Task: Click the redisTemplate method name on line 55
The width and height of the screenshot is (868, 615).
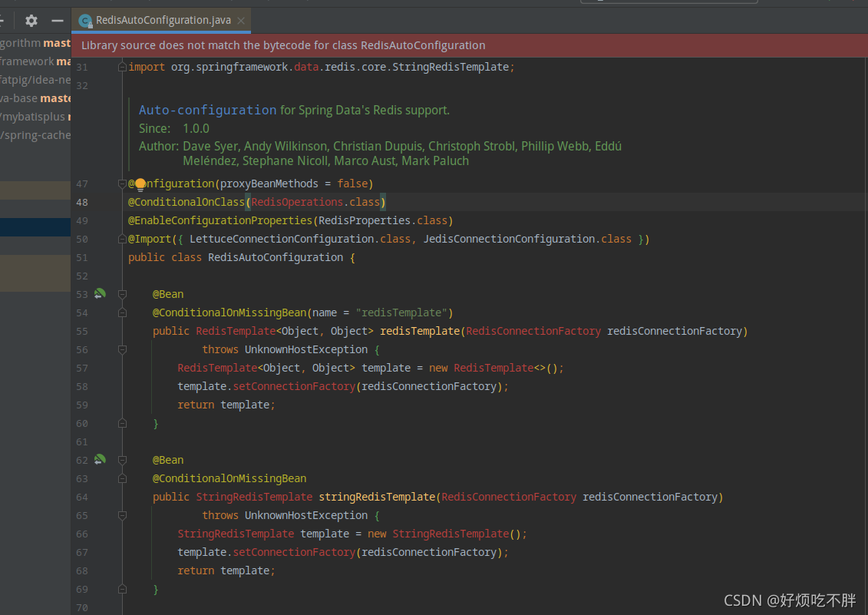Action: click(x=420, y=331)
